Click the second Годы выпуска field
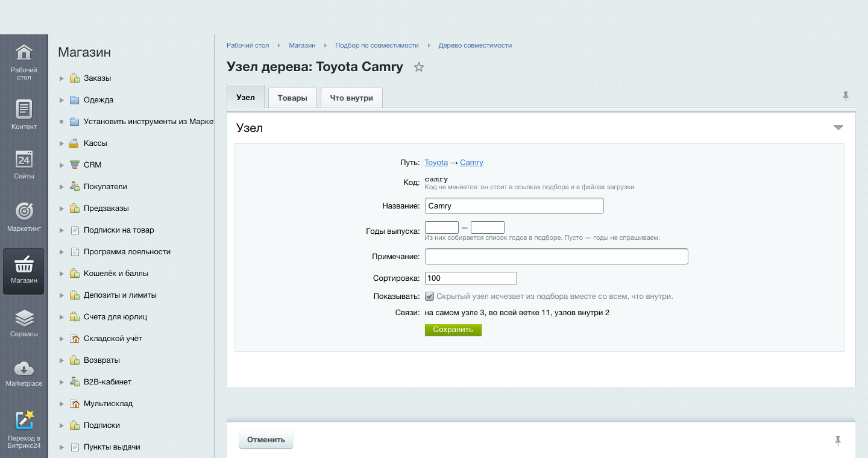The height and width of the screenshot is (458, 868). (488, 228)
